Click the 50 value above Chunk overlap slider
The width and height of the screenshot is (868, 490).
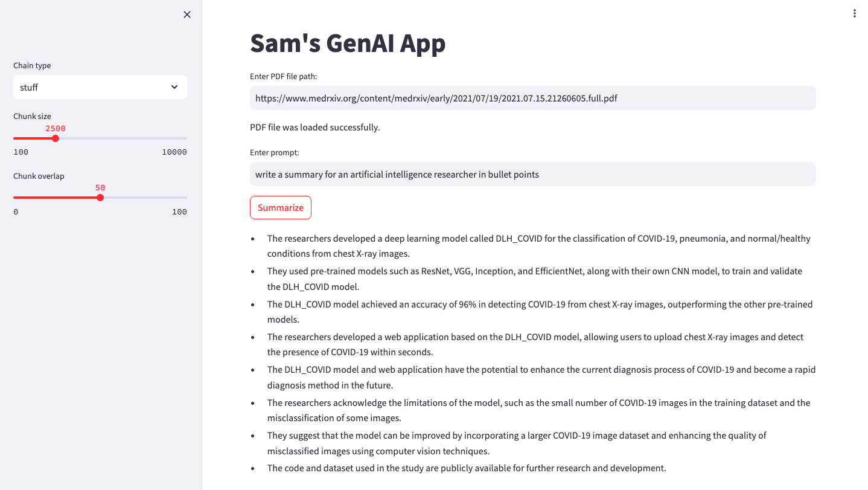coord(100,187)
